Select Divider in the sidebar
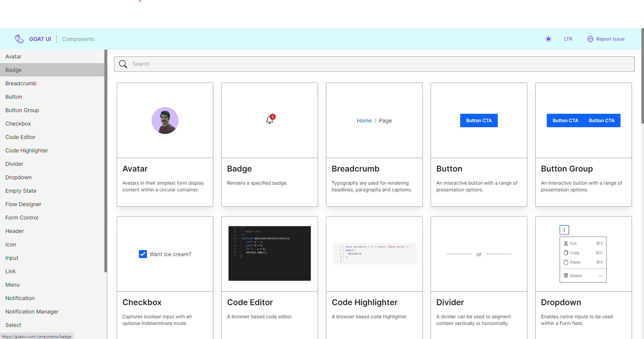Viewport: 644px width, 339px height. 52,164
